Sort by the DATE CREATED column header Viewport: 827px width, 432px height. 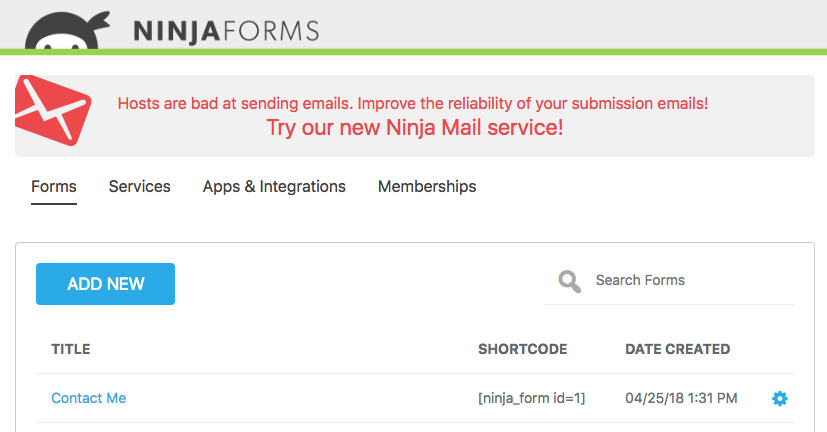coord(677,349)
